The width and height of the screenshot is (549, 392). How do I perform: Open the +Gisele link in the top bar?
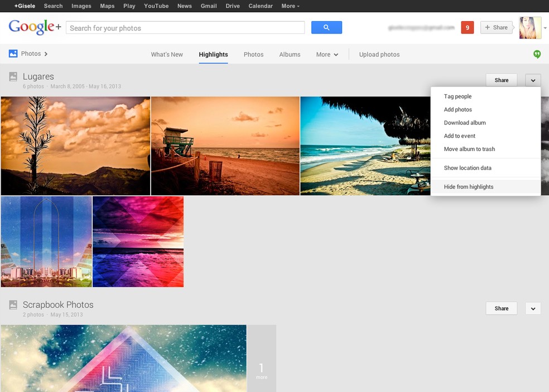point(25,6)
